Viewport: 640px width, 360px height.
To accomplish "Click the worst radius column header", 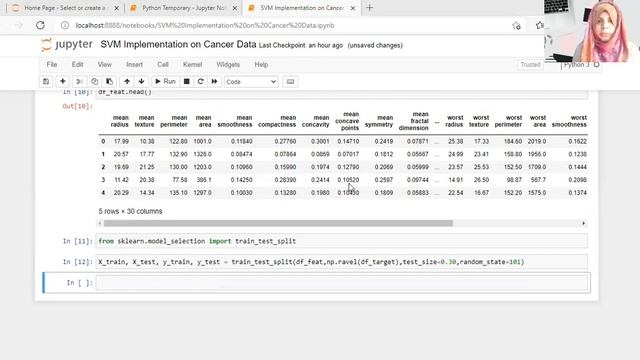I will [454, 121].
